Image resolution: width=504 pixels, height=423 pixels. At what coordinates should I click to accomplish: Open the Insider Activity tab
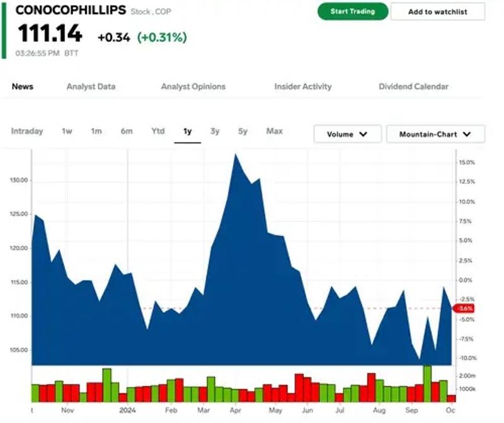pyautogui.click(x=302, y=86)
